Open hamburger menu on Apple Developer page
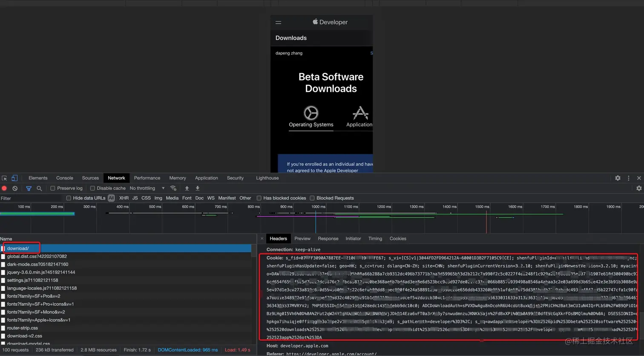This screenshot has width=644, height=356. (x=279, y=23)
